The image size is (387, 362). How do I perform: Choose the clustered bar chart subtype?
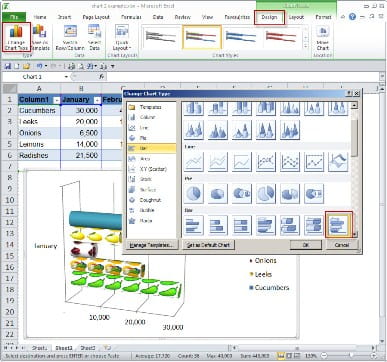point(194,225)
